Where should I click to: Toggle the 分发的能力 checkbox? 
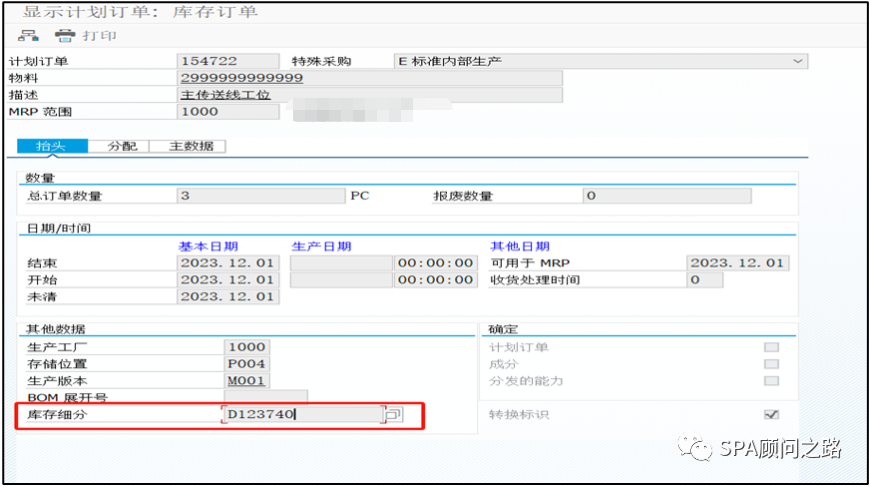771,381
